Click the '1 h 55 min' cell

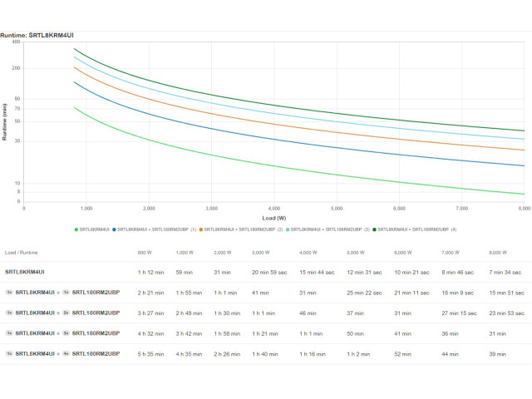(x=189, y=293)
